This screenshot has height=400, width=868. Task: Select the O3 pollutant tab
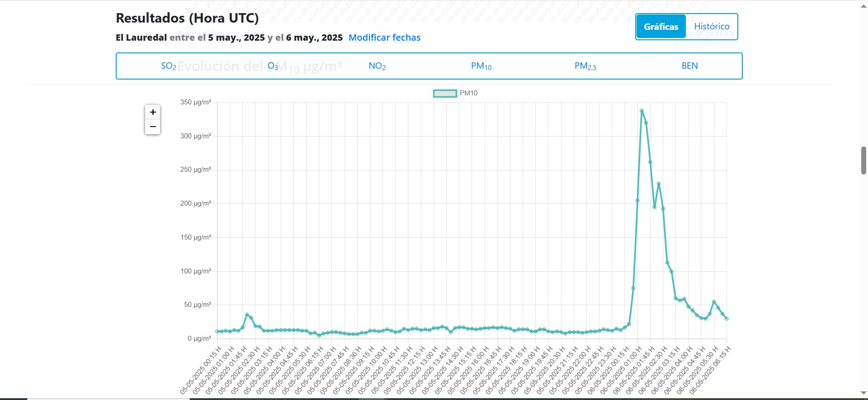click(x=273, y=66)
